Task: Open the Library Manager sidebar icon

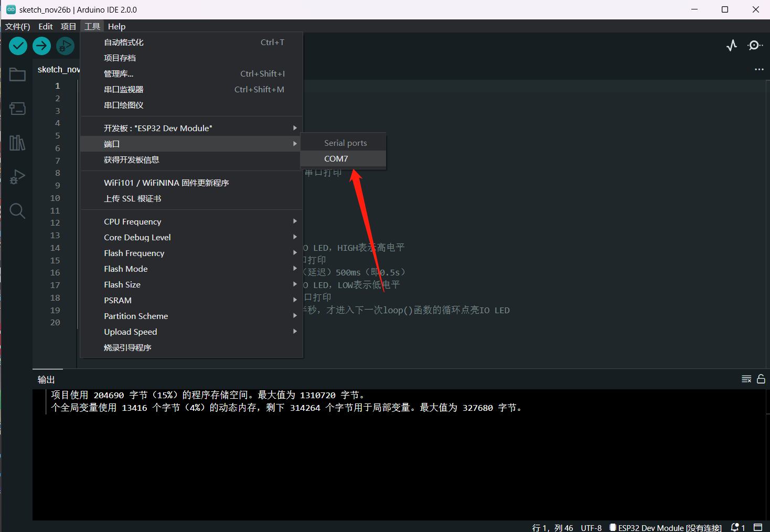Action: click(17, 143)
